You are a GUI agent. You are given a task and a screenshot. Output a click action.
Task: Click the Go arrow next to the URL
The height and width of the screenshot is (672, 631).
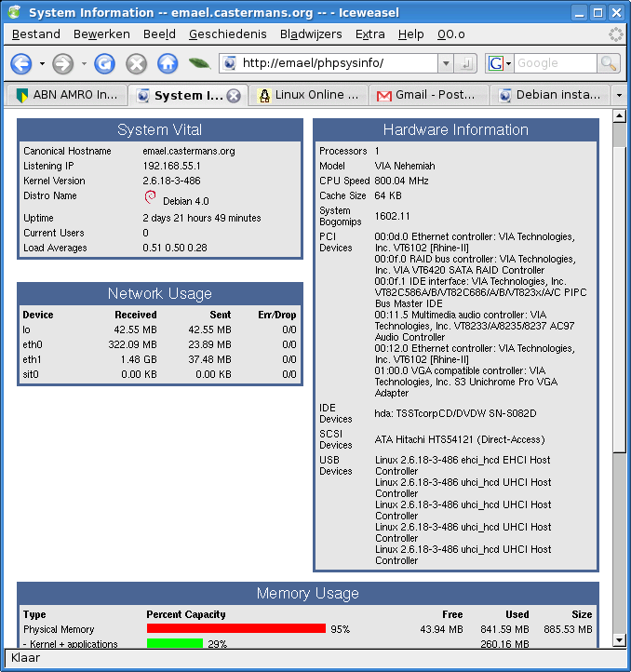tap(466, 64)
